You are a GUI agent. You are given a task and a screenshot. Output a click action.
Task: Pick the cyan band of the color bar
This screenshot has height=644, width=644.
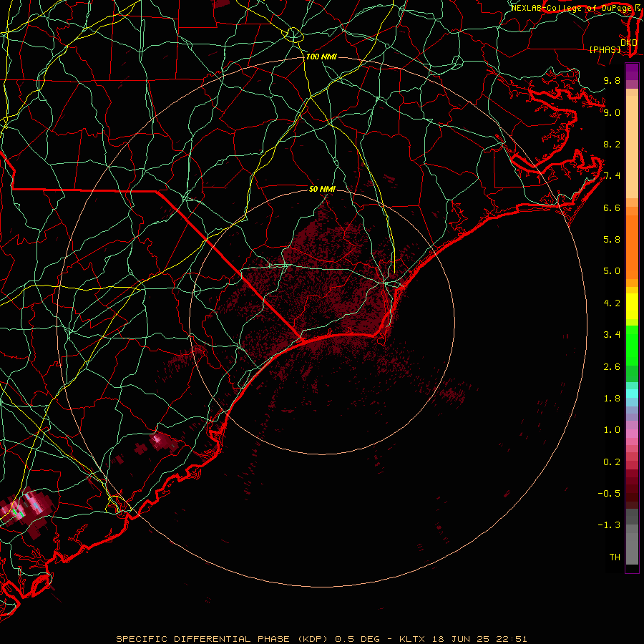coord(632,394)
